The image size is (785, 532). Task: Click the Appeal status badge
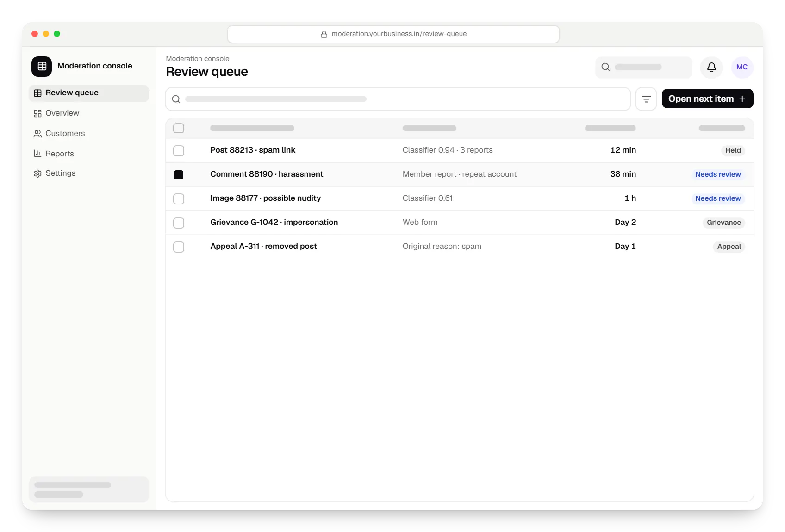729,247
